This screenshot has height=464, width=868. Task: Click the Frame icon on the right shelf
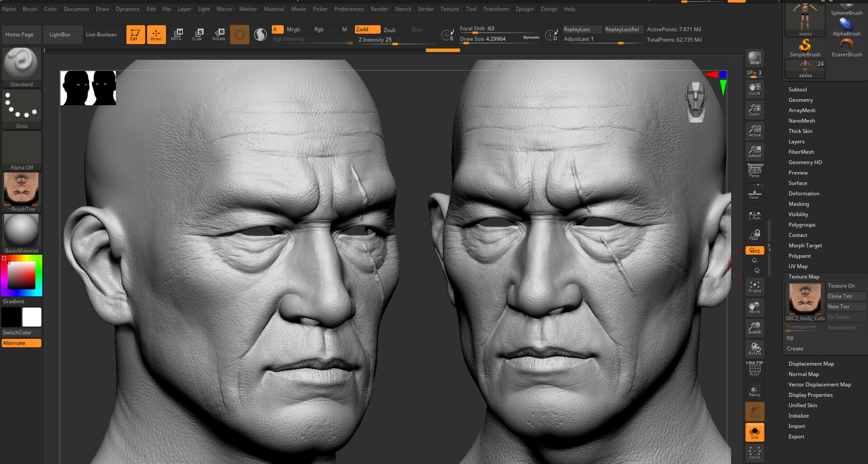click(754, 287)
